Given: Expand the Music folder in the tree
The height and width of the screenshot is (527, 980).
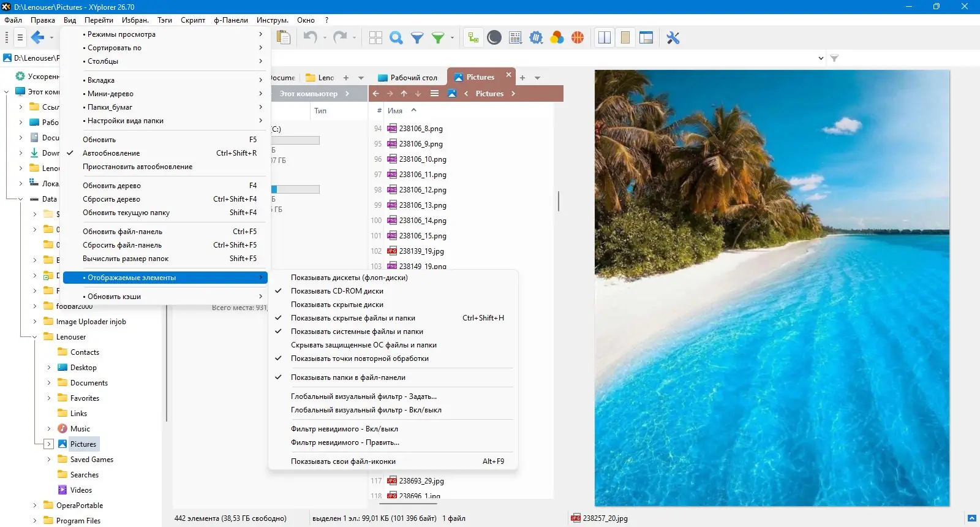Looking at the screenshot, I should point(49,429).
